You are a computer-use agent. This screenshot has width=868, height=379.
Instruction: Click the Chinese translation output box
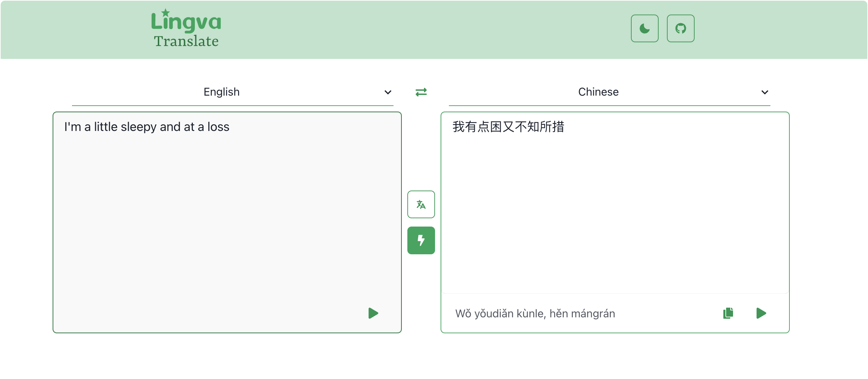pos(615,203)
